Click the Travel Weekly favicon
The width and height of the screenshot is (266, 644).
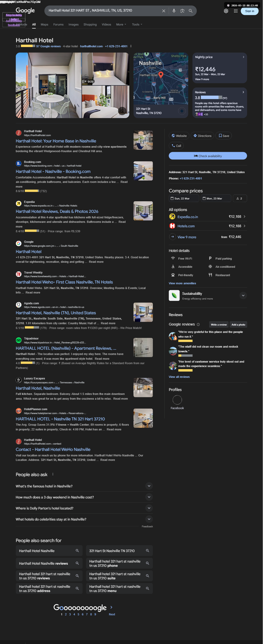click(19, 274)
